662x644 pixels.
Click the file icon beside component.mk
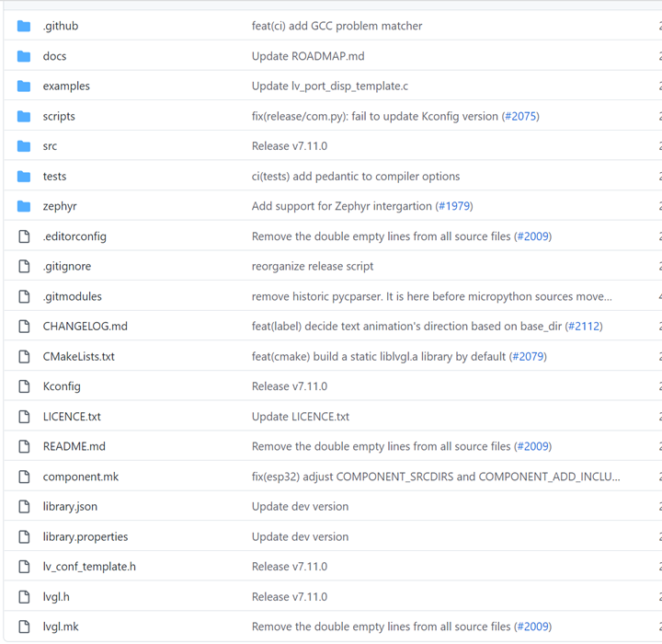[x=24, y=477]
